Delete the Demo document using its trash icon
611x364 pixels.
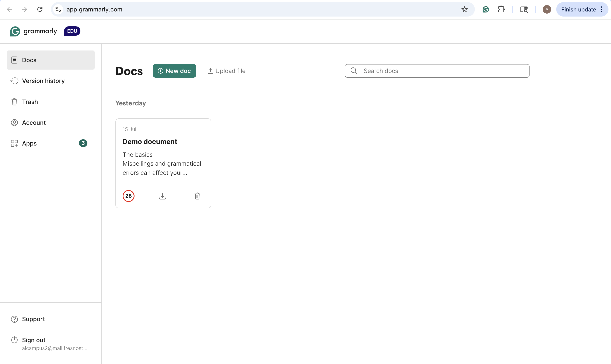click(197, 196)
